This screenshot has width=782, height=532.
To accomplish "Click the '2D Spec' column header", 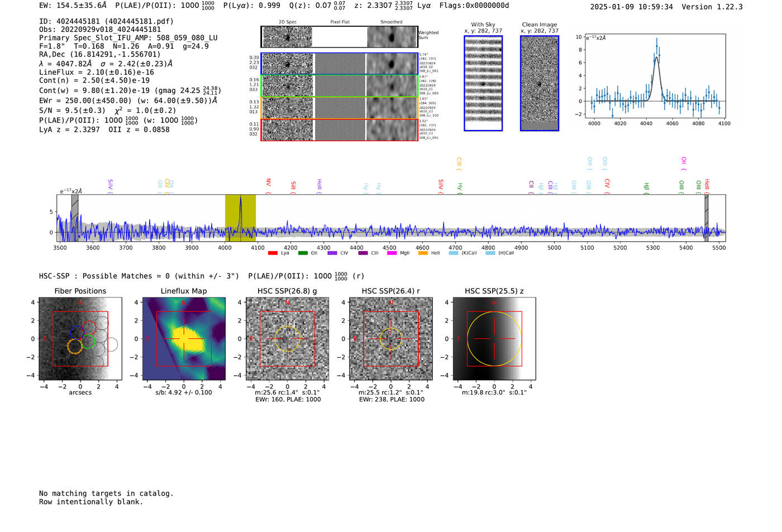I will 288,22.
